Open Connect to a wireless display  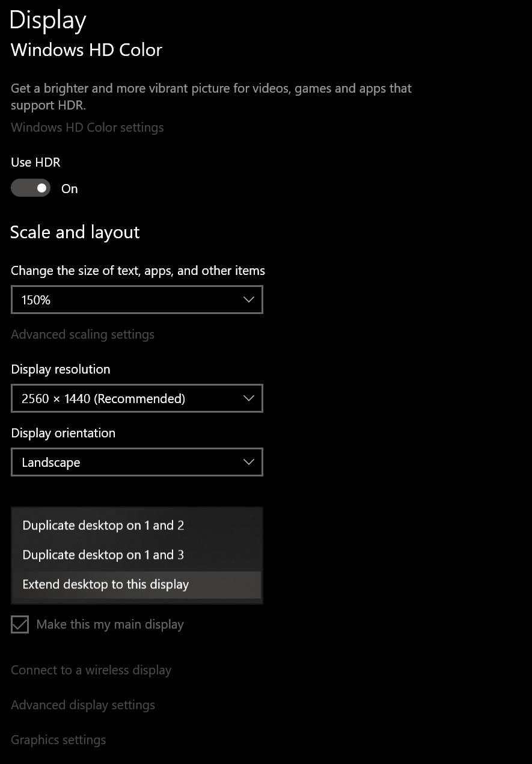pyautogui.click(x=91, y=670)
